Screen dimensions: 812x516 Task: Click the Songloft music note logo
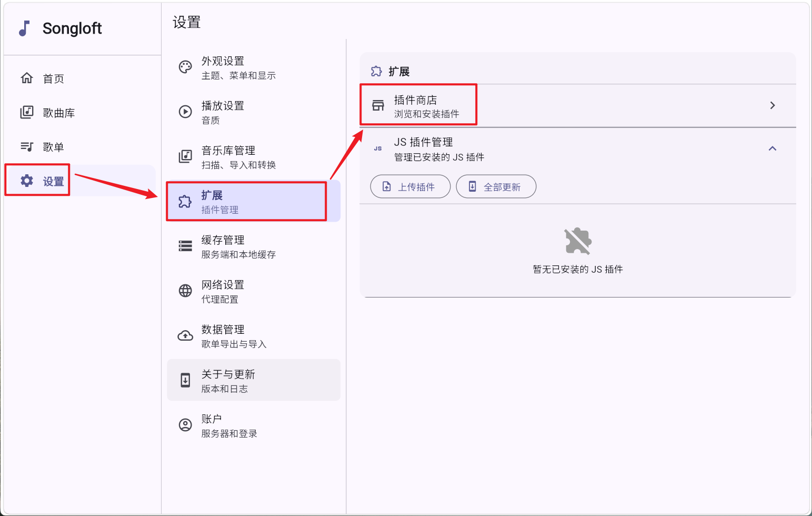coord(24,28)
